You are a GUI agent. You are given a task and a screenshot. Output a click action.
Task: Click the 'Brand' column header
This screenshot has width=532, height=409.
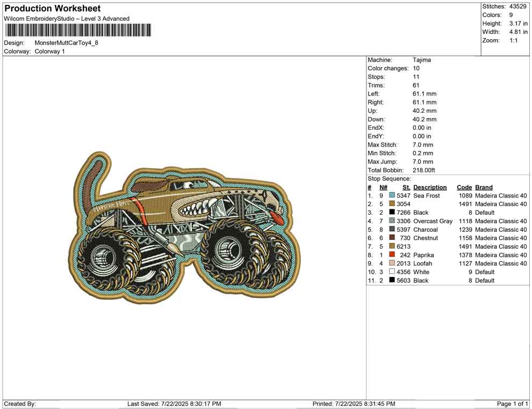click(x=484, y=187)
